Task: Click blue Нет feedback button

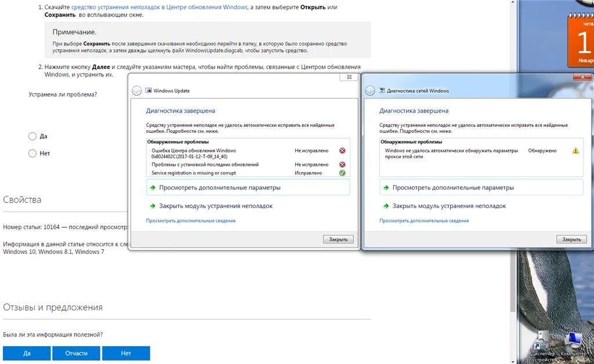Action: click(x=126, y=353)
